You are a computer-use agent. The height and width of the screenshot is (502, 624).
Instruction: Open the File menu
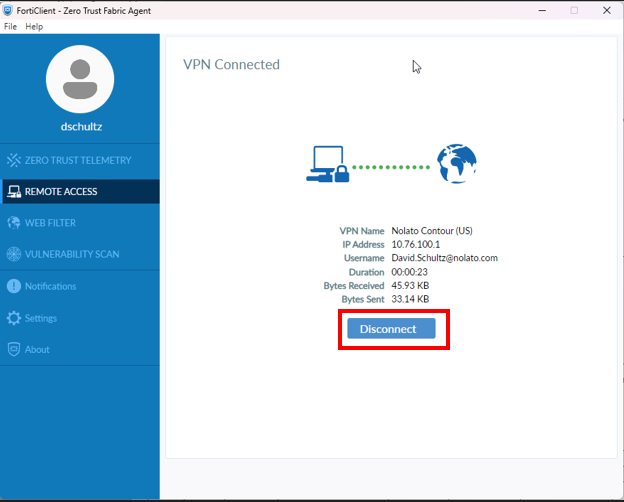(10, 27)
